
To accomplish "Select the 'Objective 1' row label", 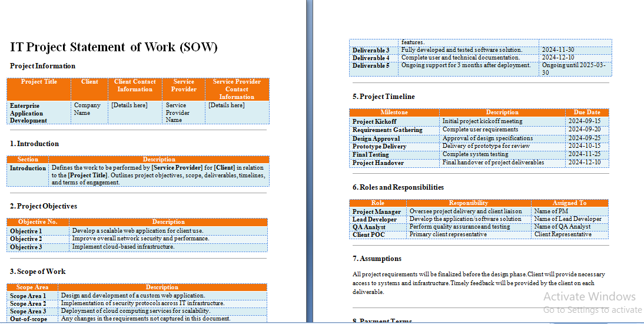I will pyautogui.click(x=26, y=231).
